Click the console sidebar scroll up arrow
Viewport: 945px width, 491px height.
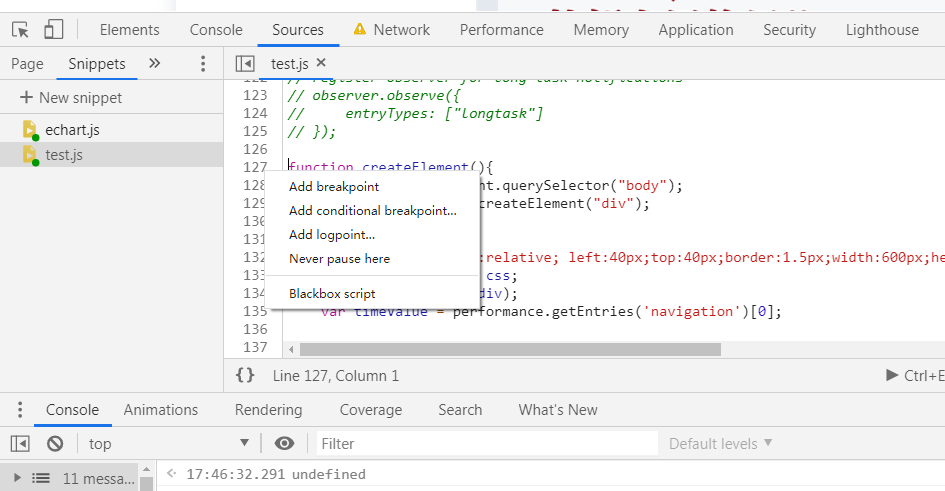click(146, 469)
